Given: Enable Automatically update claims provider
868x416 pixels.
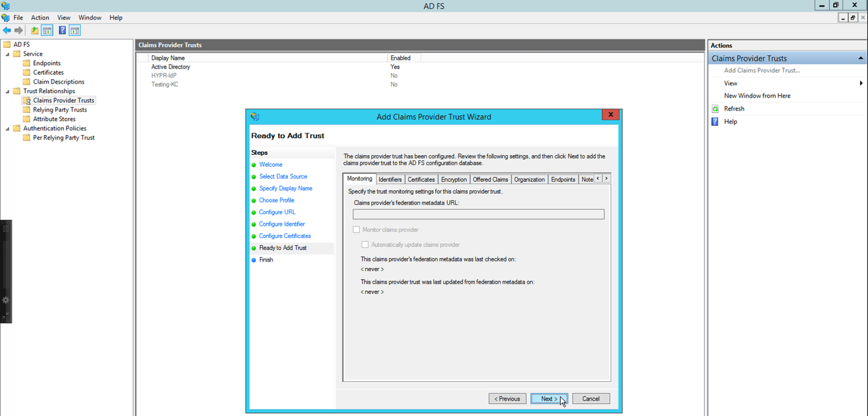Looking at the screenshot, I should [x=365, y=244].
